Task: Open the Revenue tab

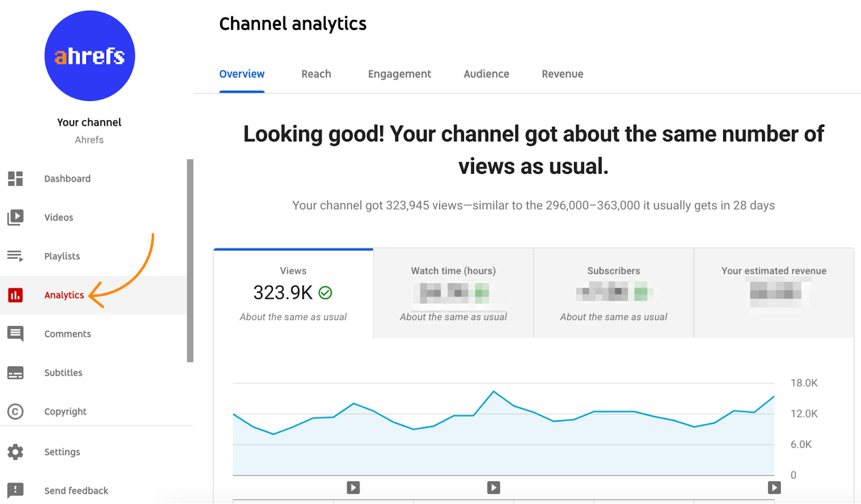Action: pos(562,74)
